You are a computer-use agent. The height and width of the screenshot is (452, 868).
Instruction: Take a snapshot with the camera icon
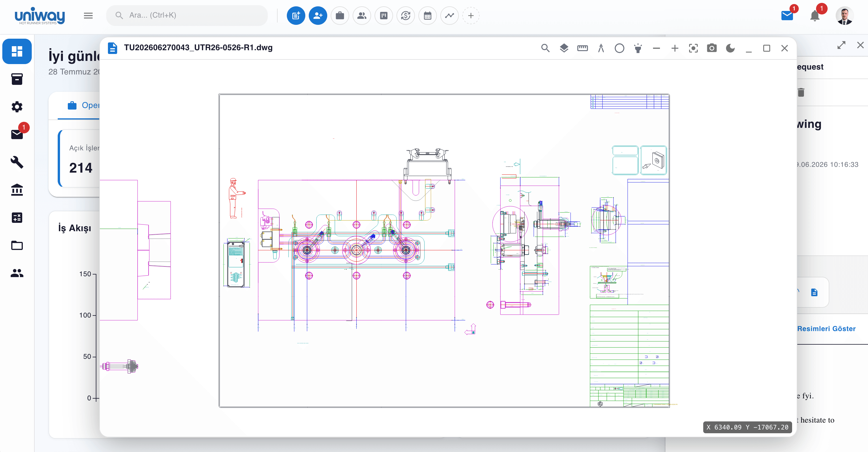[x=712, y=48]
